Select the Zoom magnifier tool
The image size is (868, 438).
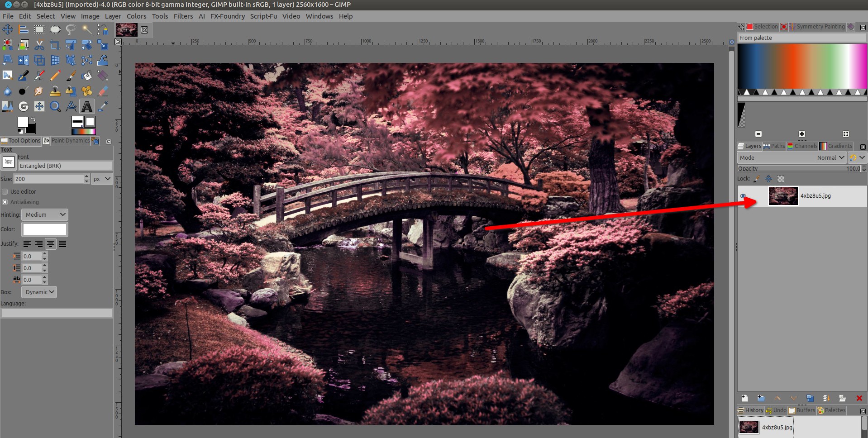tap(55, 106)
